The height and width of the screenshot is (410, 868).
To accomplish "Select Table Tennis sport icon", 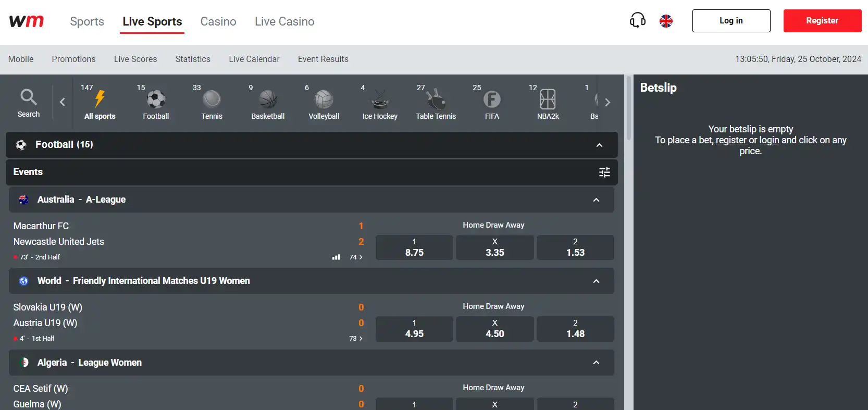I will point(436,99).
